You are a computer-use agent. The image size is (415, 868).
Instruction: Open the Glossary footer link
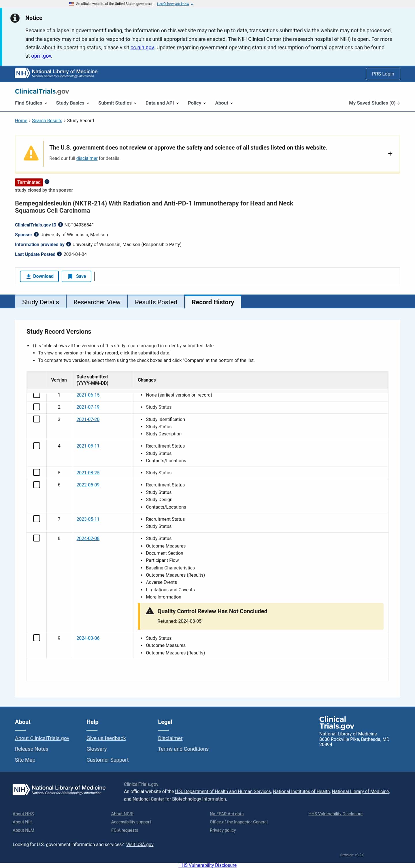coord(97,749)
